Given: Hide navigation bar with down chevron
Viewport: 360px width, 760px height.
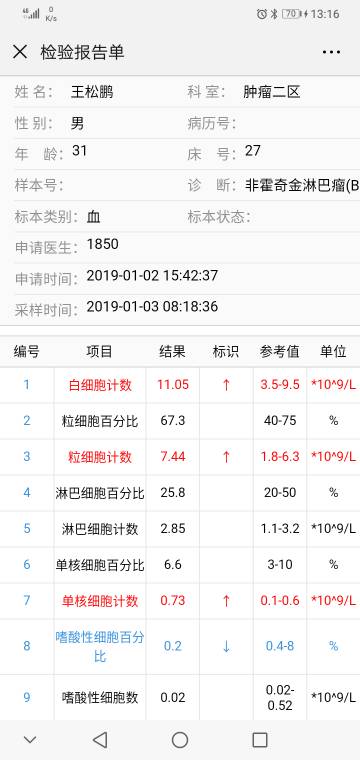Looking at the screenshot, I should pos(30,740).
